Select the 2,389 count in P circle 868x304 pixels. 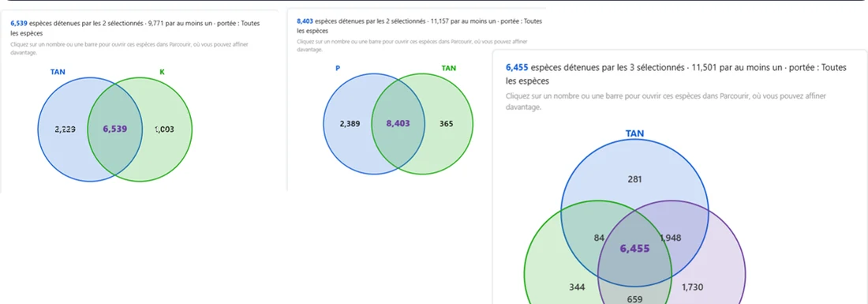click(350, 123)
